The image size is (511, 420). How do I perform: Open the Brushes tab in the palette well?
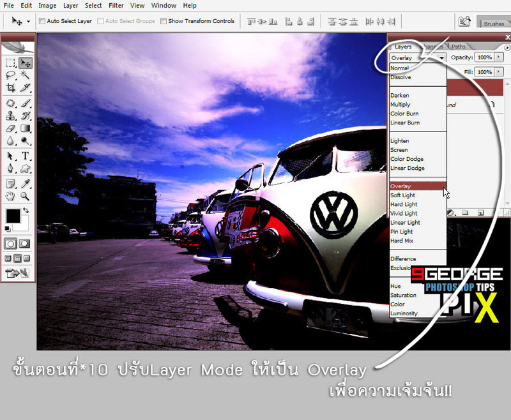(x=494, y=24)
